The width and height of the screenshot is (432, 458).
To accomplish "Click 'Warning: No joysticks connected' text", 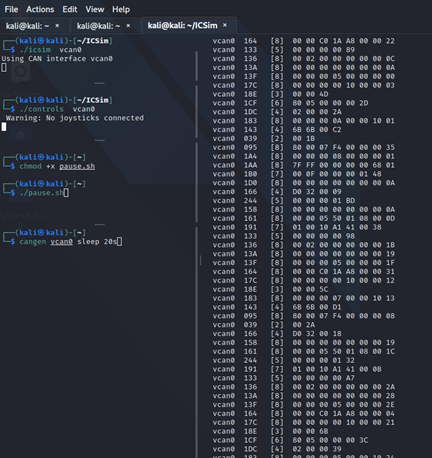I will coord(75,118).
